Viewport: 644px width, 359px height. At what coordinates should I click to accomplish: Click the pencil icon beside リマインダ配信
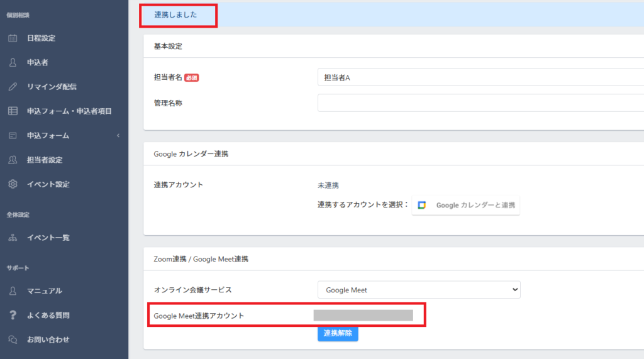tap(13, 87)
